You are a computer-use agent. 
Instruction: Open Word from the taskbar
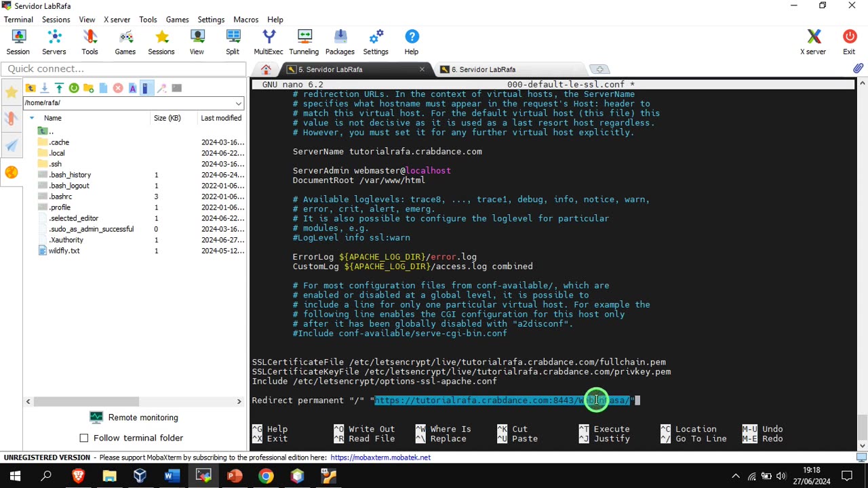click(172, 476)
